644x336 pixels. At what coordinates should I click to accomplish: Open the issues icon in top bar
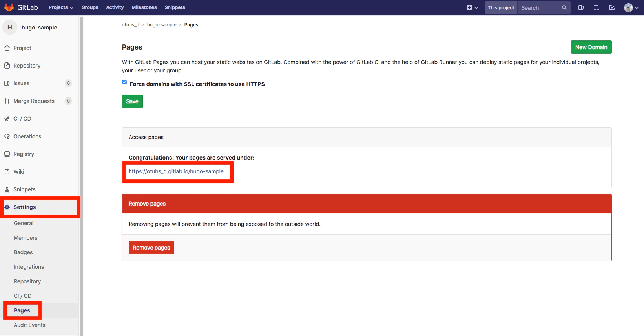point(581,7)
